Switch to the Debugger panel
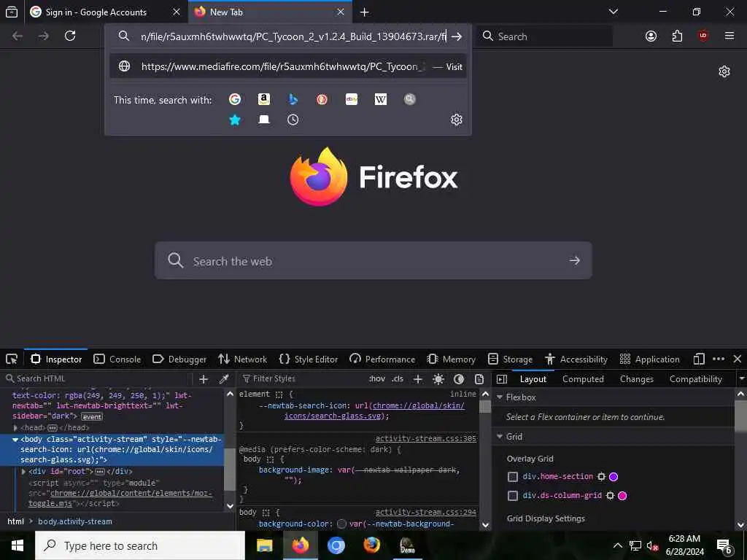 point(179,359)
